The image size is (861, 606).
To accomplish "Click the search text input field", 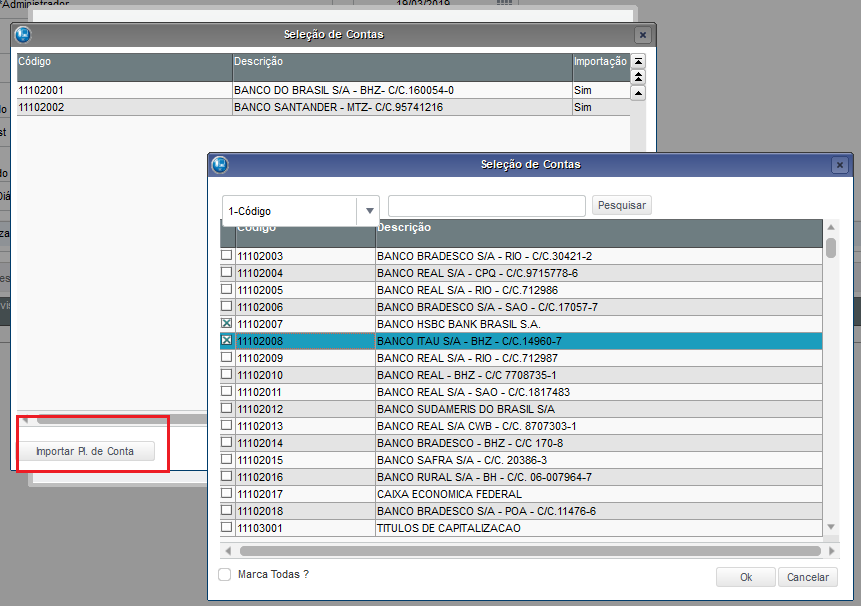I will (487, 205).
